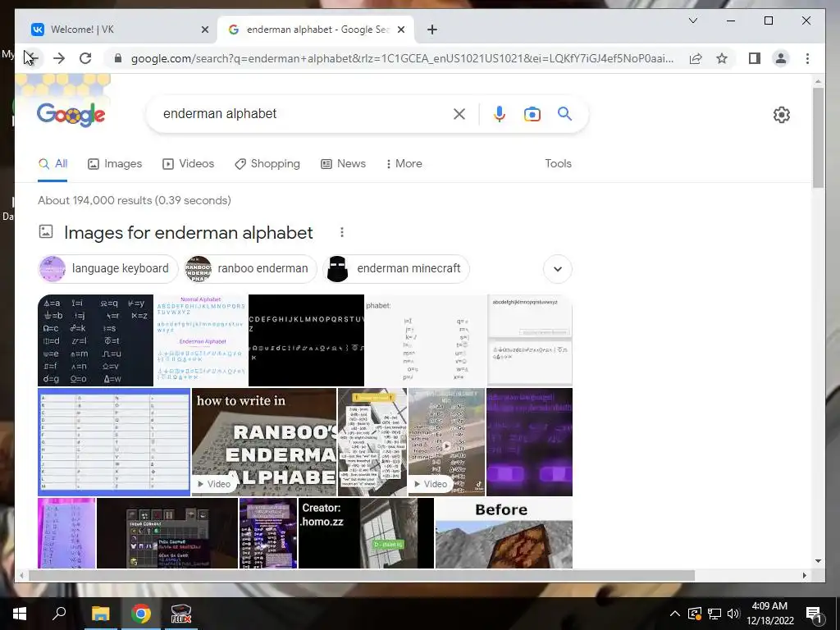Submit search with magnifier icon

point(564,113)
